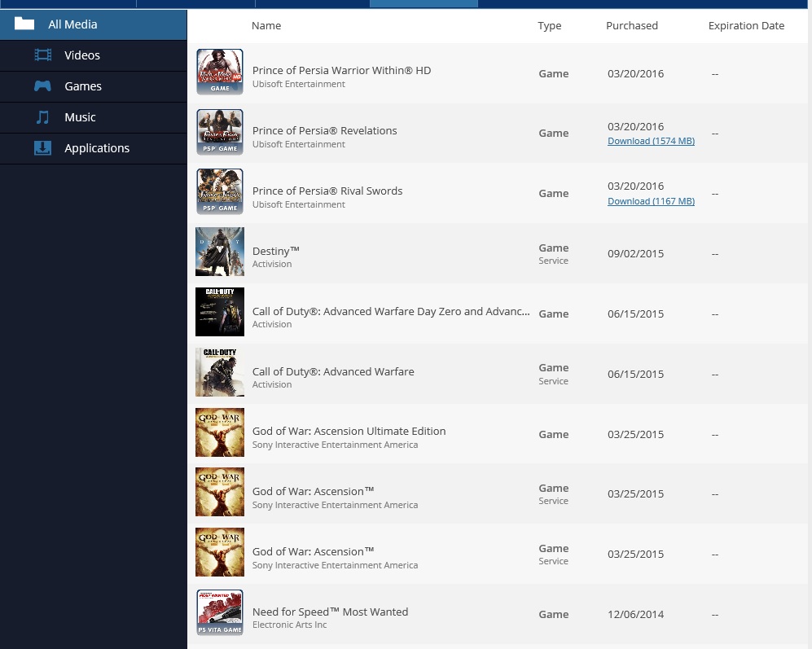Click the "Game" type for Prince of Persia Rival Swords
This screenshot has width=812, height=649.
554,193
